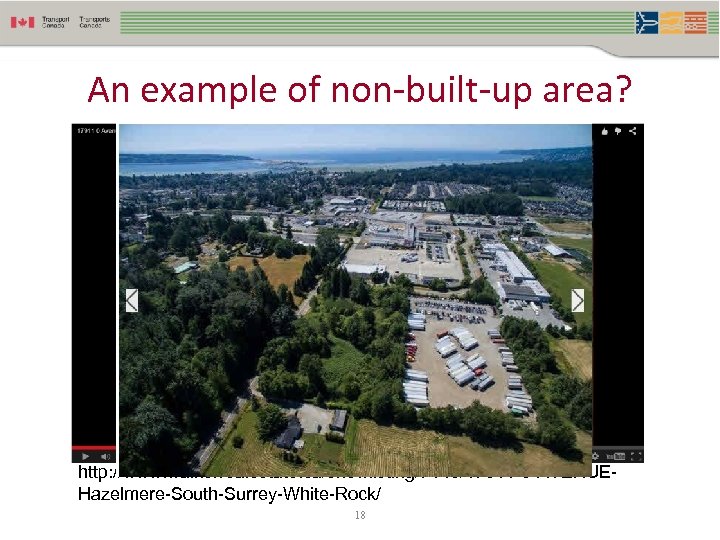
Task: Open video settings gear icon
Action: pyautogui.click(x=596, y=456)
